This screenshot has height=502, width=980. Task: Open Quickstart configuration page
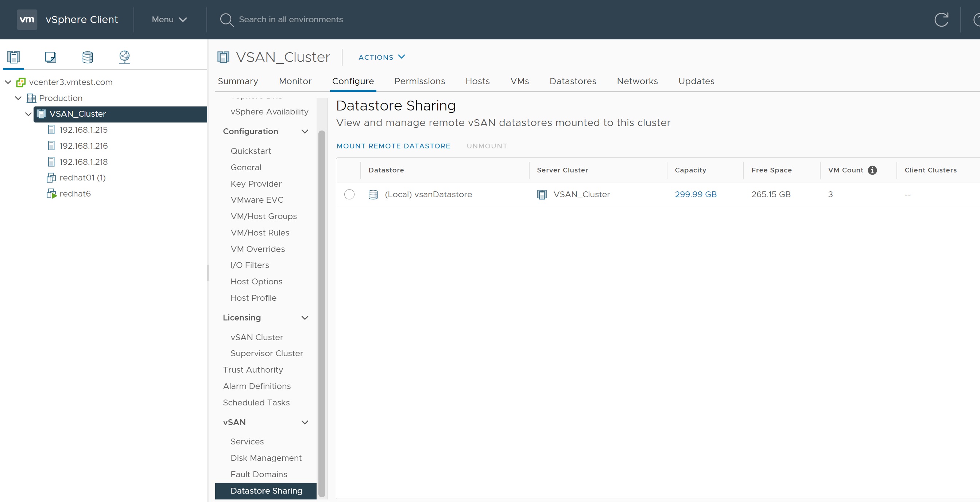[250, 151]
